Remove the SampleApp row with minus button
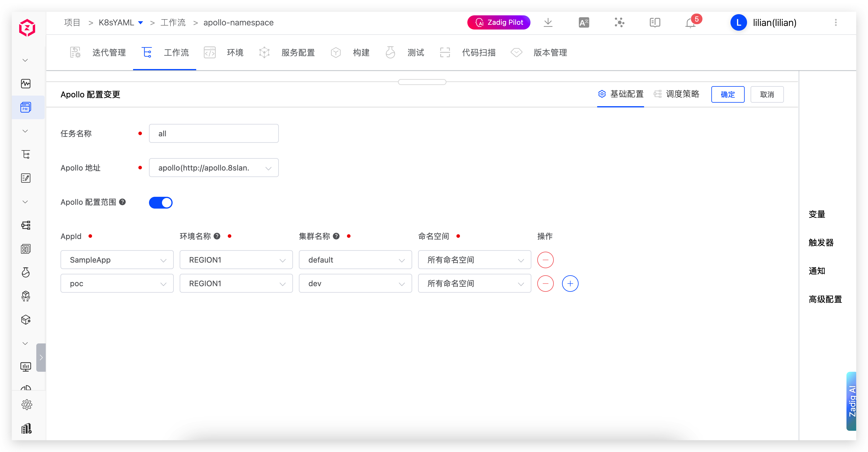 [545, 260]
